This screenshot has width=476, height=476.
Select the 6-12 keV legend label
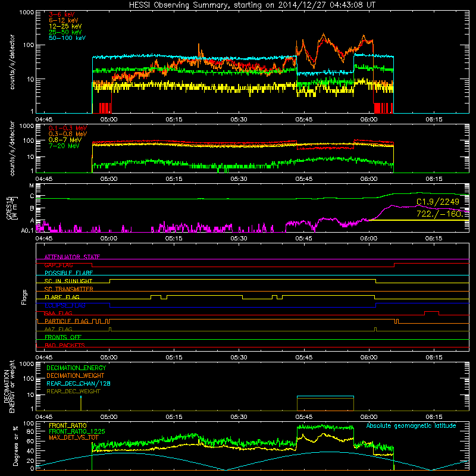click(x=64, y=20)
